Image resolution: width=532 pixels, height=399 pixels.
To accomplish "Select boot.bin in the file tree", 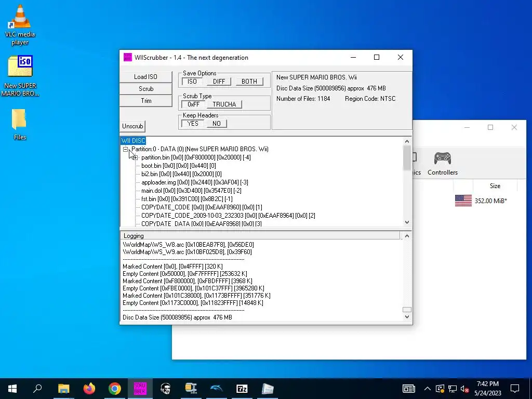I will (179, 166).
